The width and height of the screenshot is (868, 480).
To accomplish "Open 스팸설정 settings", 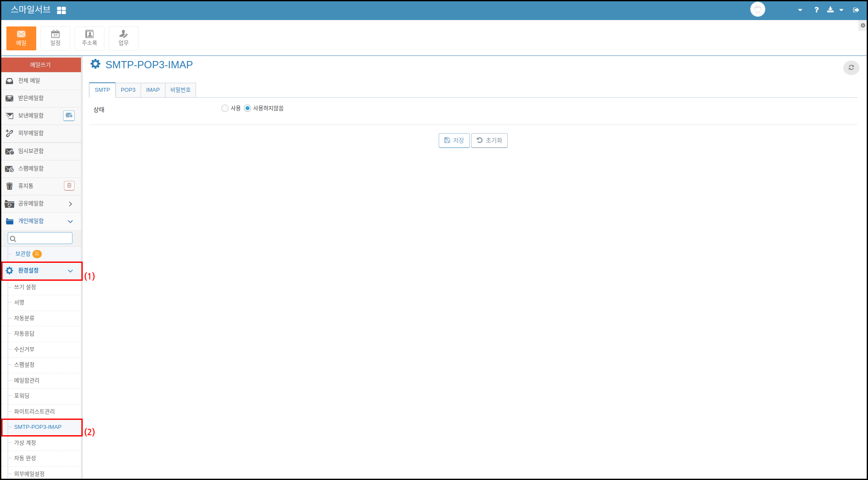I will [x=24, y=365].
